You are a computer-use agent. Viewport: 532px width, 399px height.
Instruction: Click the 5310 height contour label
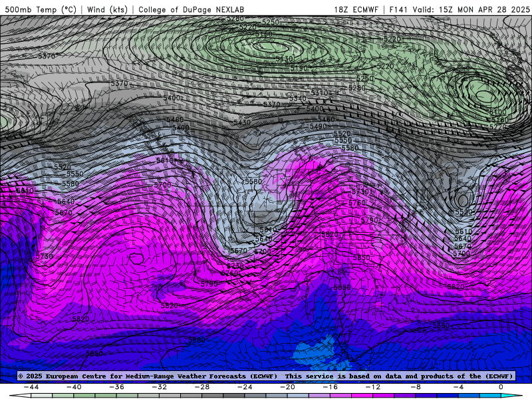(319, 92)
